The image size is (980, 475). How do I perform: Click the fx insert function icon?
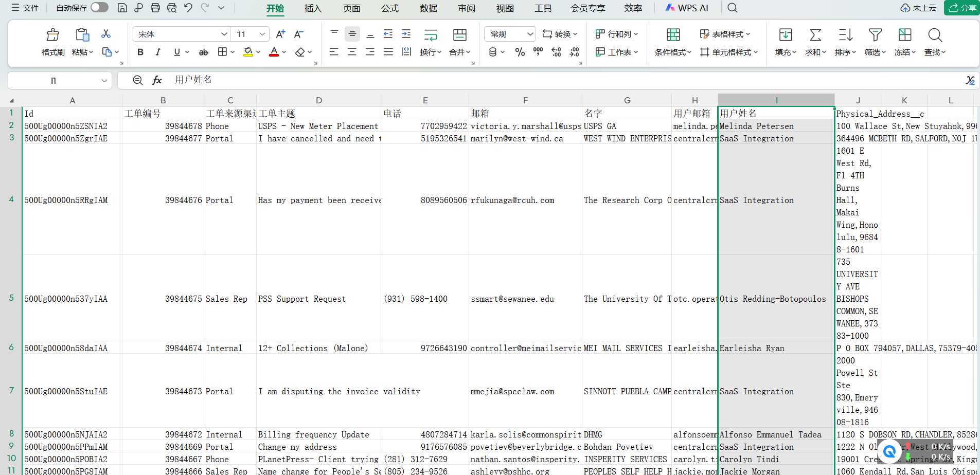pos(157,80)
